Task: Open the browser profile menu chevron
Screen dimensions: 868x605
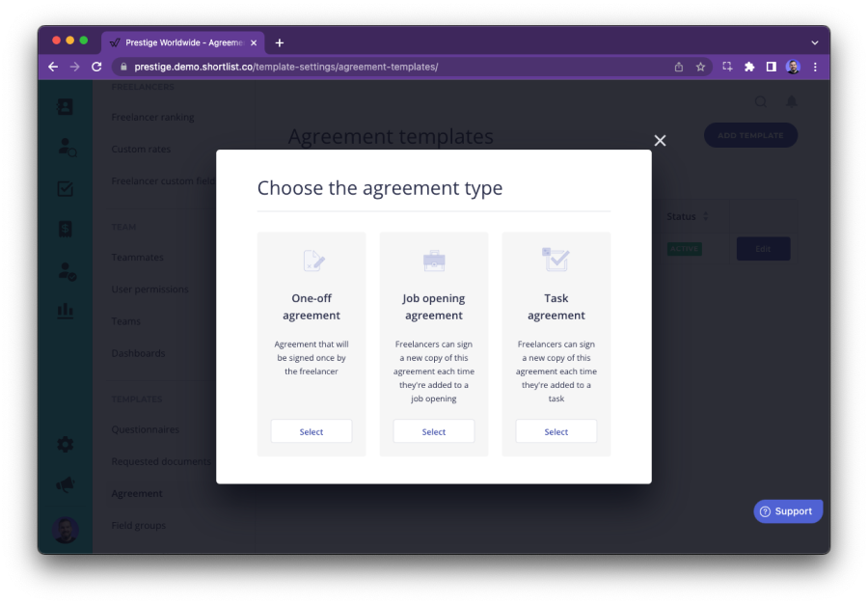Action: coord(815,41)
